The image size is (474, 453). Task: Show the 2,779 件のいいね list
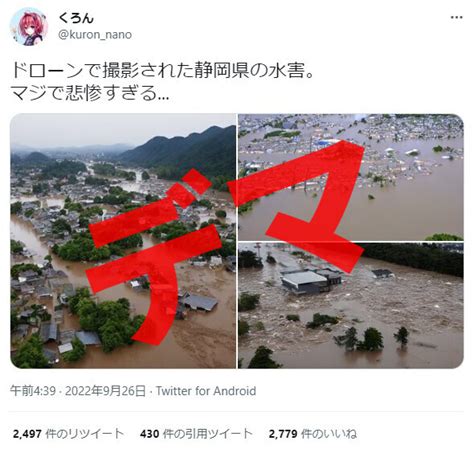coord(313,434)
